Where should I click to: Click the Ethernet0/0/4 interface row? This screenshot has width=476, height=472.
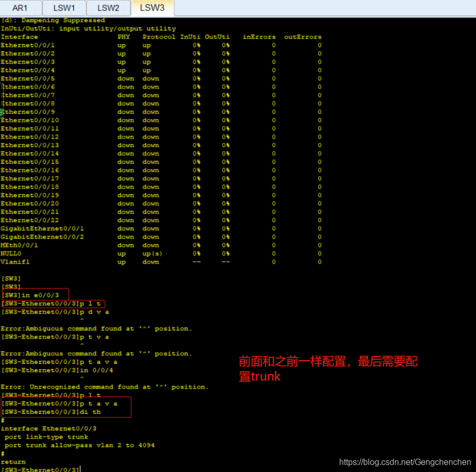click(x=161, y=70)
